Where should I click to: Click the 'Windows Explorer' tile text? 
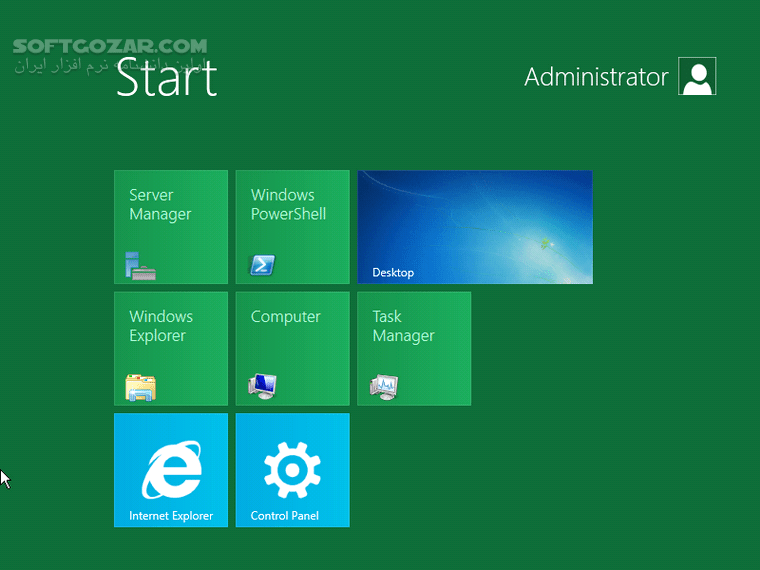161,326
